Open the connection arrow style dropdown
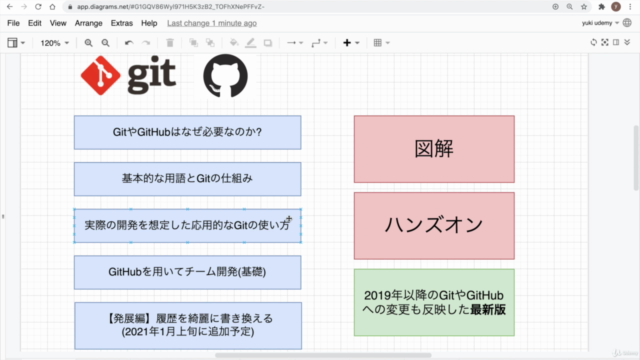The height and width of the screenshot is (360, 640). point(295,43)
